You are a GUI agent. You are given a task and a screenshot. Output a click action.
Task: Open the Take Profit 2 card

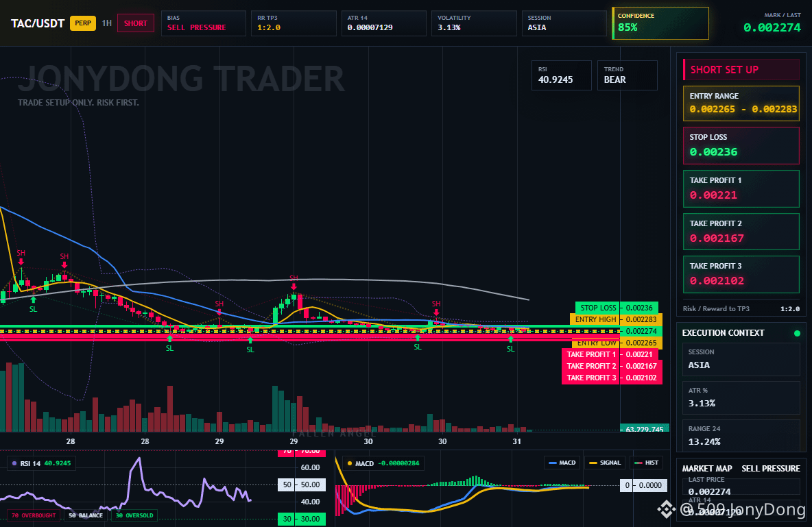point(741,232)
